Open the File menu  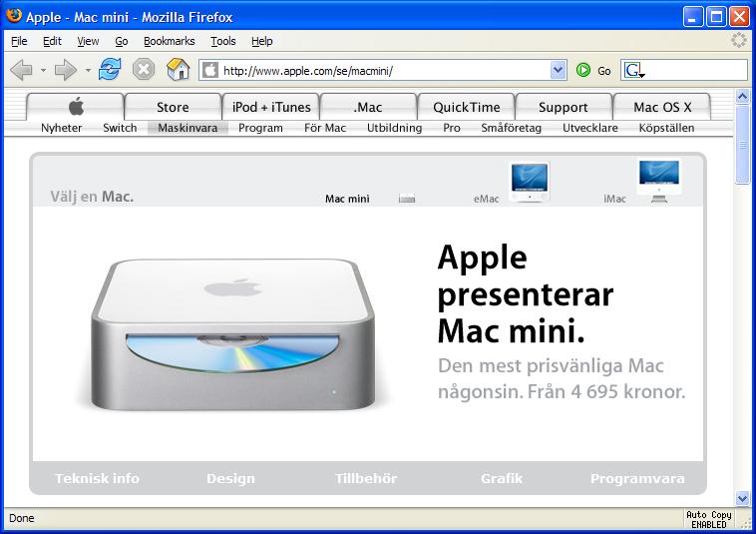pyautogui.click(x=19, y=42)
